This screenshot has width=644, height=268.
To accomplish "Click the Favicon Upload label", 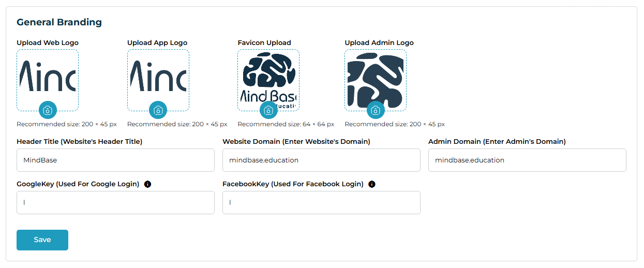I will 264,43.
